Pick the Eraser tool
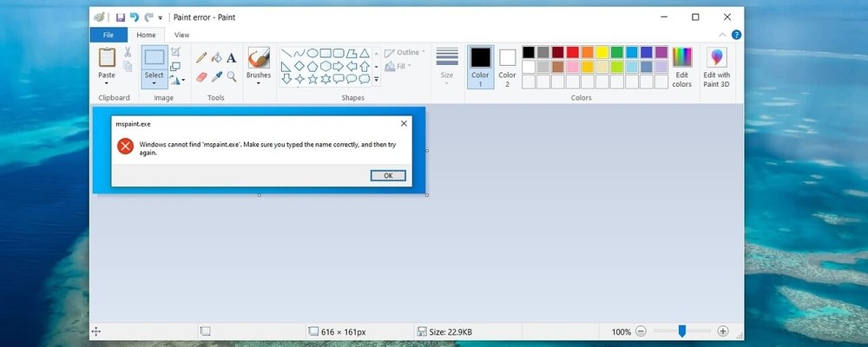Screen dimensions: 868x347 click(201, 76)
